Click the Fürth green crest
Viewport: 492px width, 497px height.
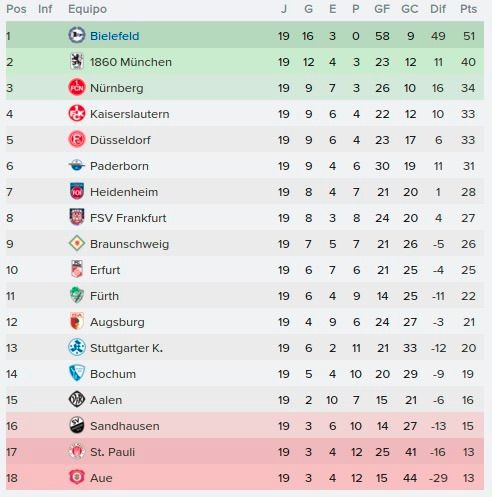click(x=77, y=295)
